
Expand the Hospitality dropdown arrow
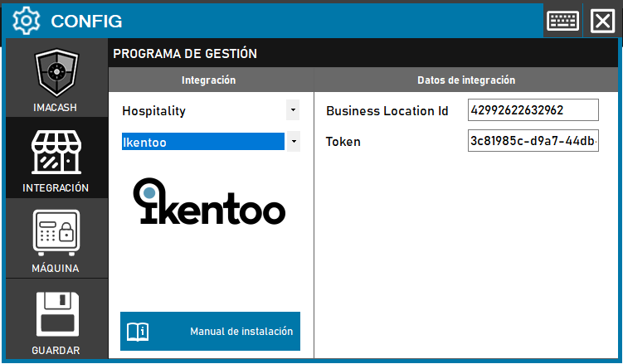coord(293,109)
